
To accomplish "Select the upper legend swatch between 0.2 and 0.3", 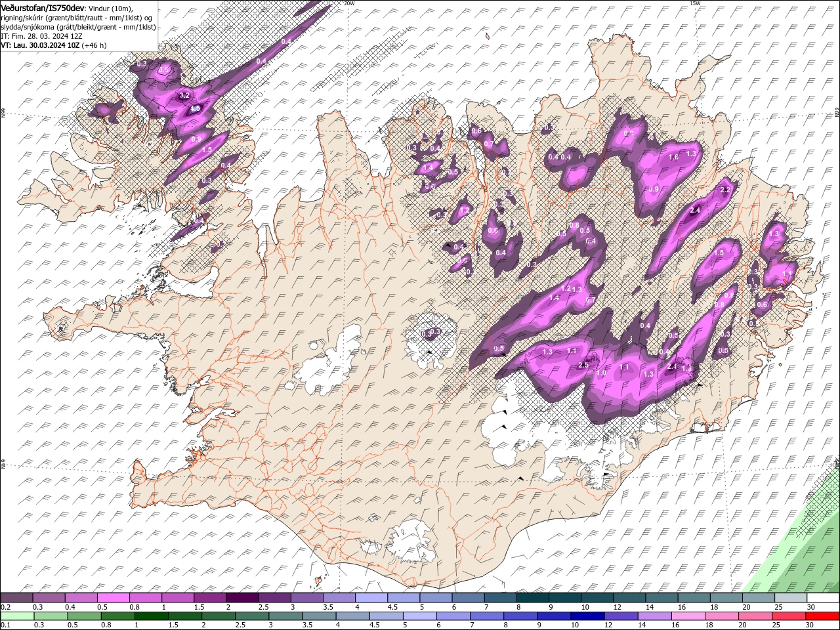I will [x=17, y=598].
